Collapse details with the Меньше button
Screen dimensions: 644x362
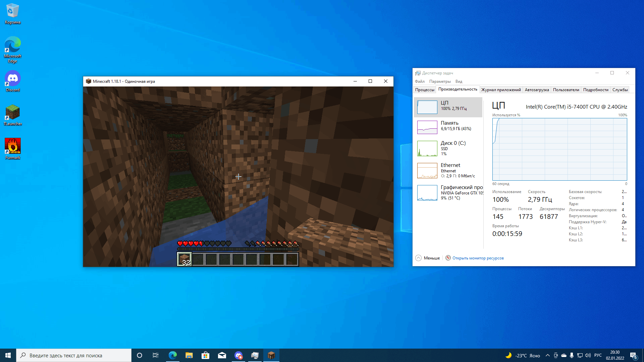[428, 258]
